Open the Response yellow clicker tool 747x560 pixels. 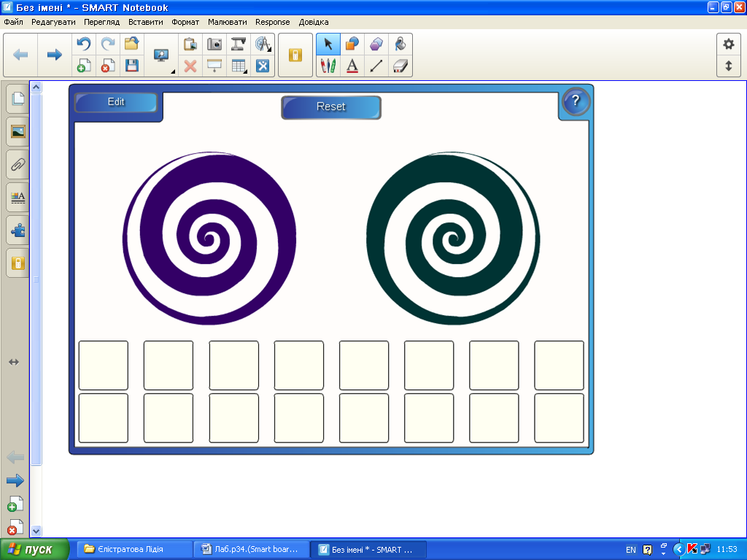[295, 55]
